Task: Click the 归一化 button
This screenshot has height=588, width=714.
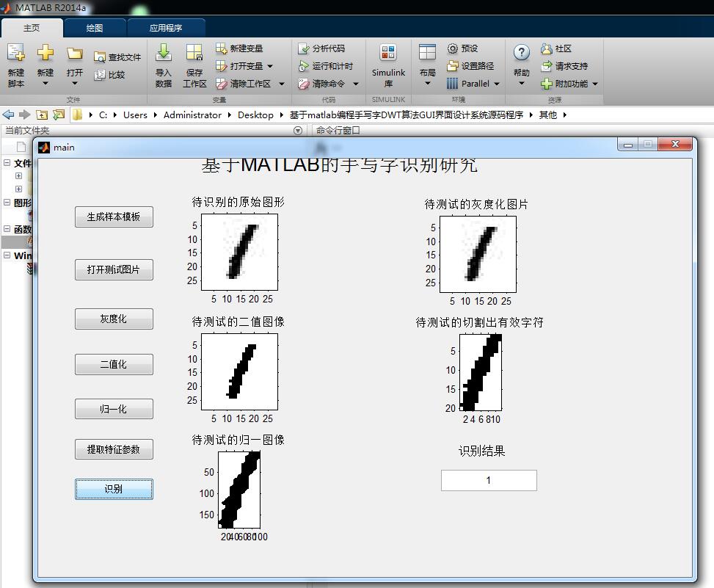Action: pos(114,409)
